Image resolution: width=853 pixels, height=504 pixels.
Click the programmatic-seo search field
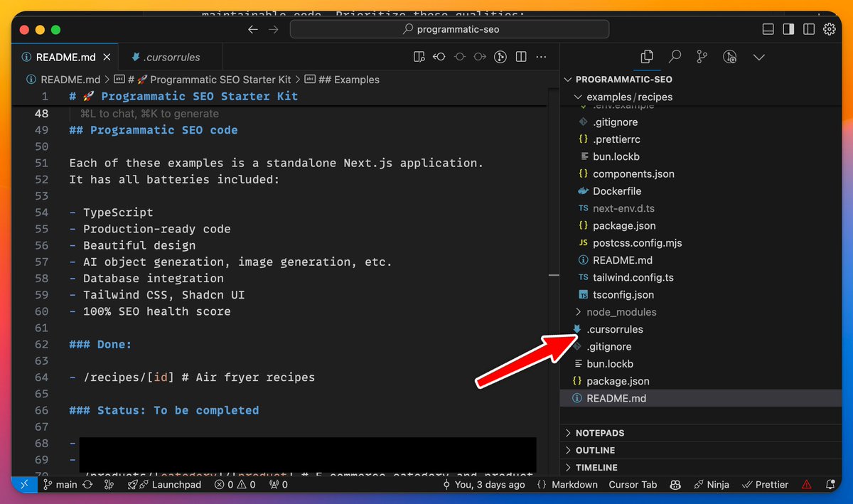[449, 29]
